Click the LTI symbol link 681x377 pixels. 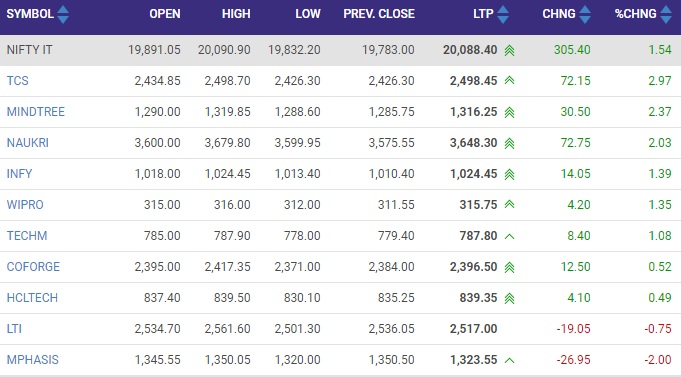click(14, 329)
